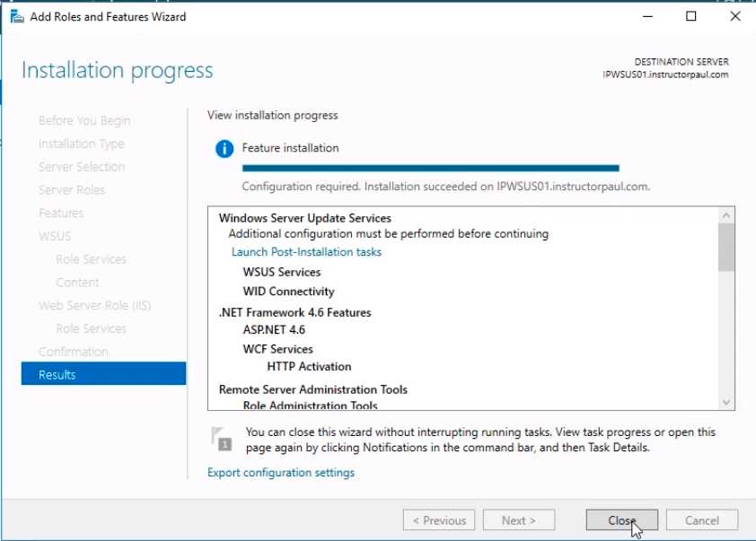
Task: Click WCF Services entry
Action: pyautogui.click(x=277, y=349)
